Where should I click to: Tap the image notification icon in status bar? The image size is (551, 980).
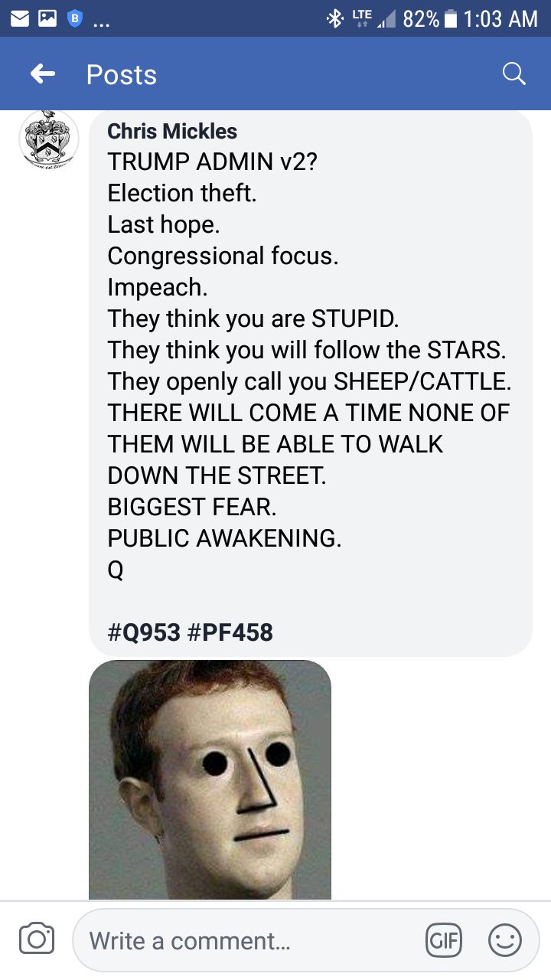tap(47, 18)
